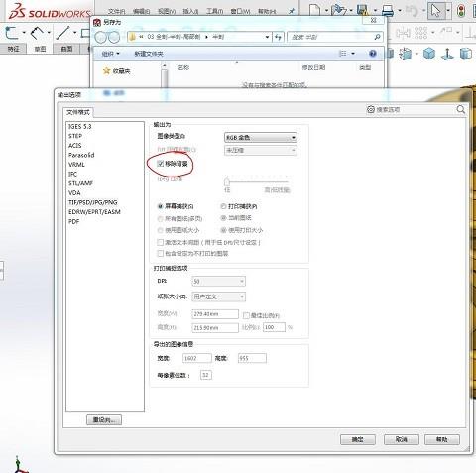The image size is (476, 473).
Task: Click the New document icon
Action: (314, 10)
